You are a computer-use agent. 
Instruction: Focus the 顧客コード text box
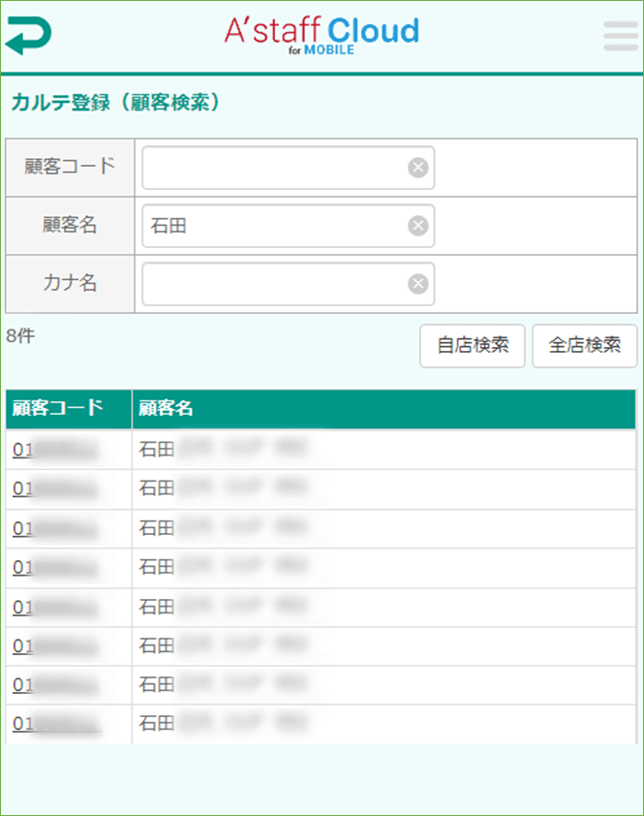[289, 168]
